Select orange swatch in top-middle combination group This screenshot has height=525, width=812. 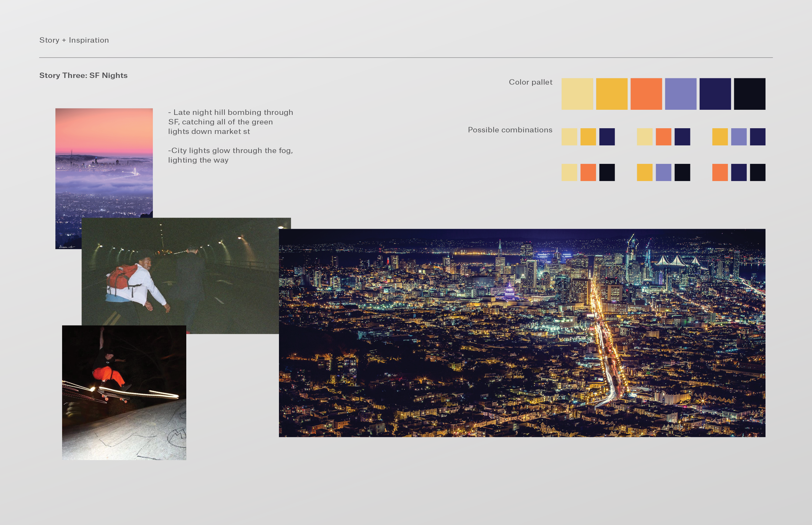coord(663,137)
